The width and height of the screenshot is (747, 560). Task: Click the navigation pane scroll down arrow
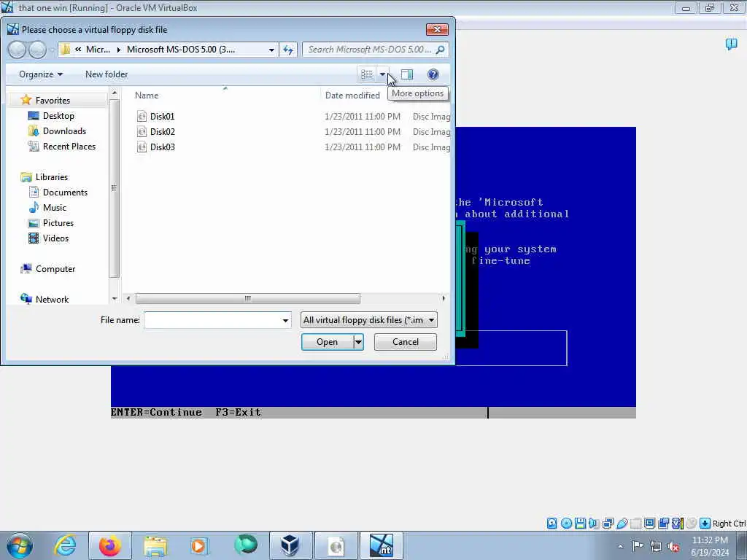point(115,298)
